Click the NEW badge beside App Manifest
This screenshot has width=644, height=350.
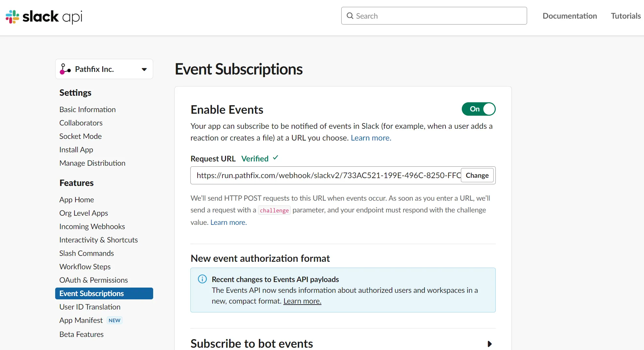pyautogui.click(x=114, y=320)
